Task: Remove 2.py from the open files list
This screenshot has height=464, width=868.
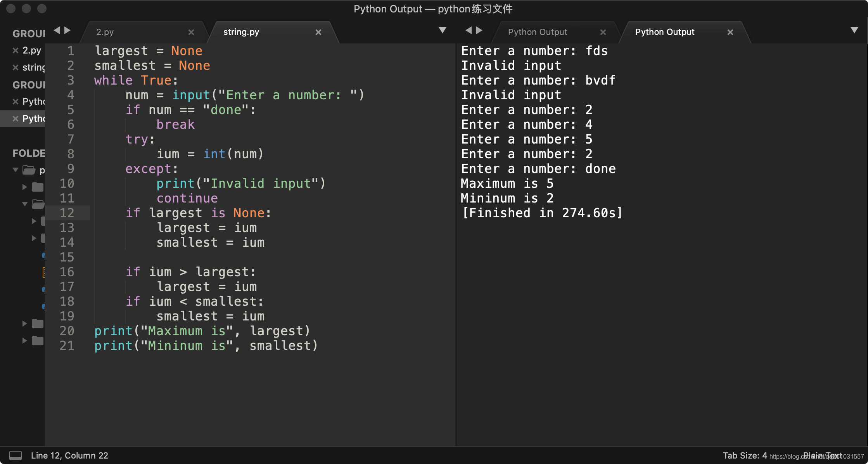Action: [x=16, y=50]
